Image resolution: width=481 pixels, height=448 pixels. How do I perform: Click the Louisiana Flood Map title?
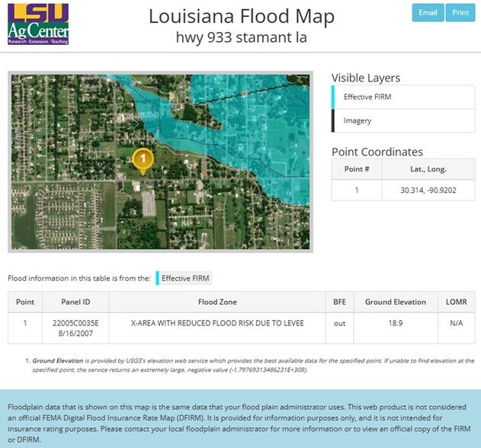241,16
